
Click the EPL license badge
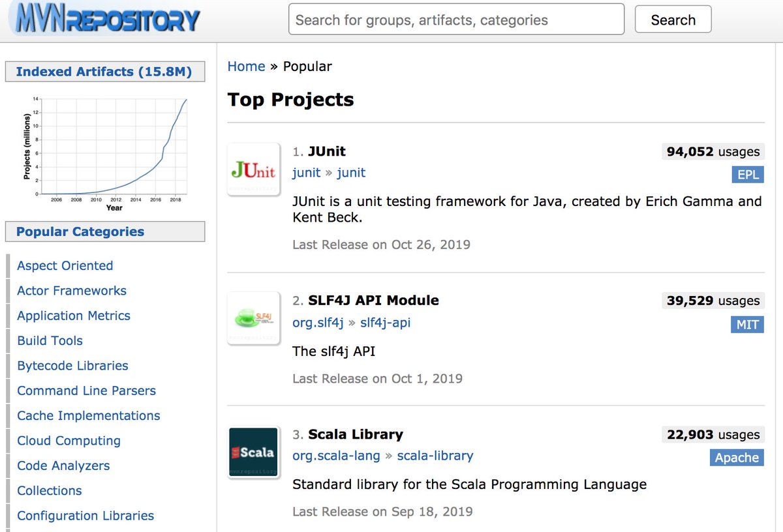[x=747, y=175]
